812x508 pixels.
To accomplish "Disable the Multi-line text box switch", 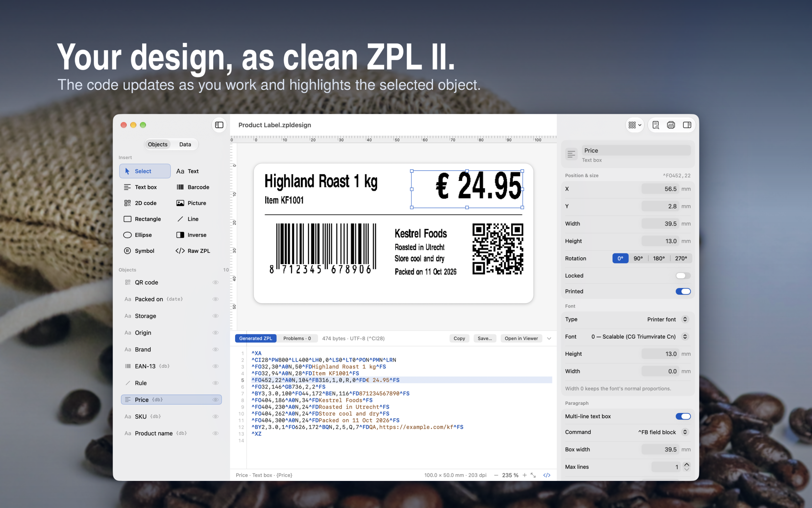I will pos(683,416).
